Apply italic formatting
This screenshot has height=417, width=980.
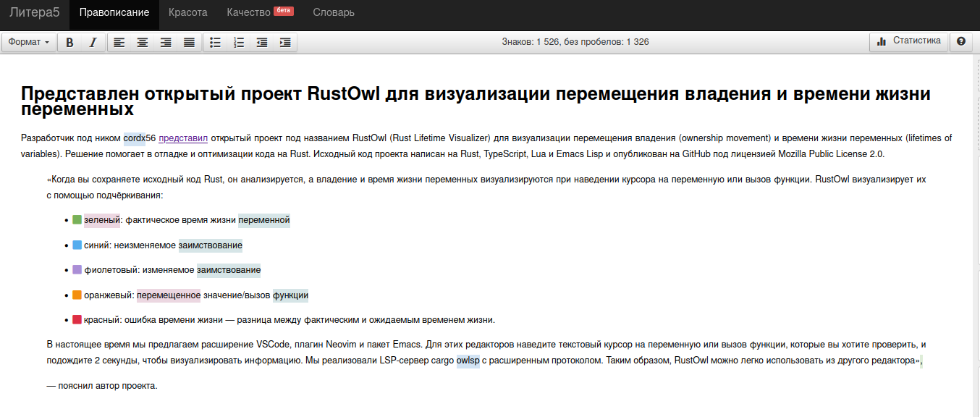tap(92, 42)
